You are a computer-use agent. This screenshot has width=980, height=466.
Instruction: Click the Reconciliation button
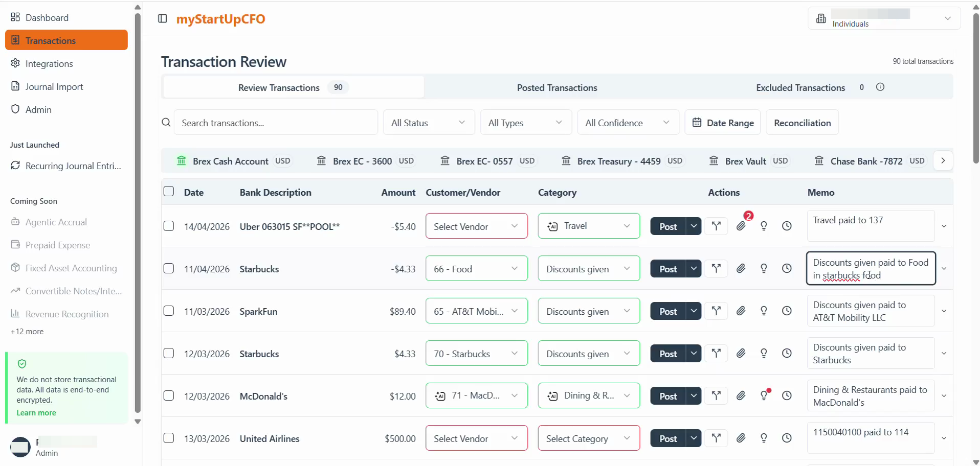click(802, 123)
